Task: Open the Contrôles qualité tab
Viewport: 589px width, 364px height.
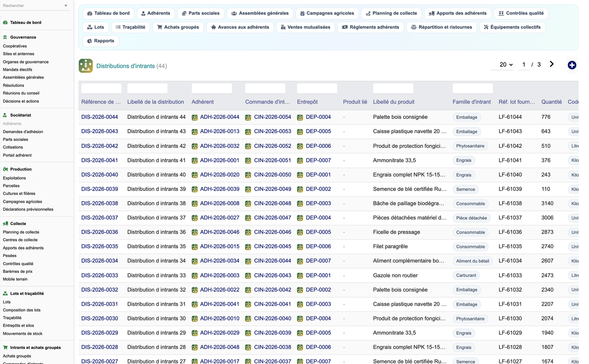Action: tap(521, 13)
